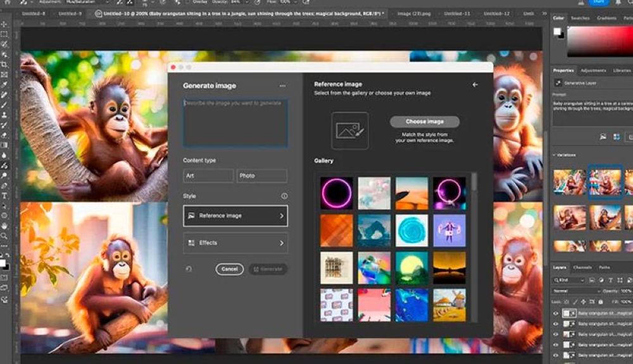Image resolution: width=633 pixels, height=364 pixels.
Task: Switch to the Untitled-11 document tab
Action: pyautogui.click(x=456, y=14)
